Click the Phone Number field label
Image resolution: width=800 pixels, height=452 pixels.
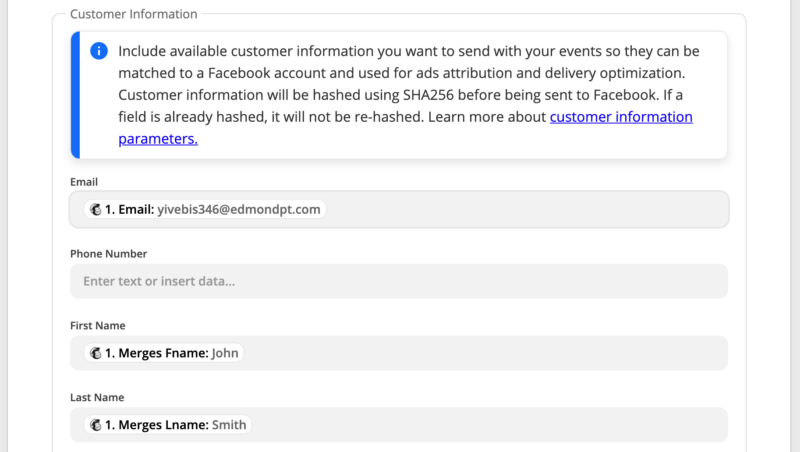[109, 254]
